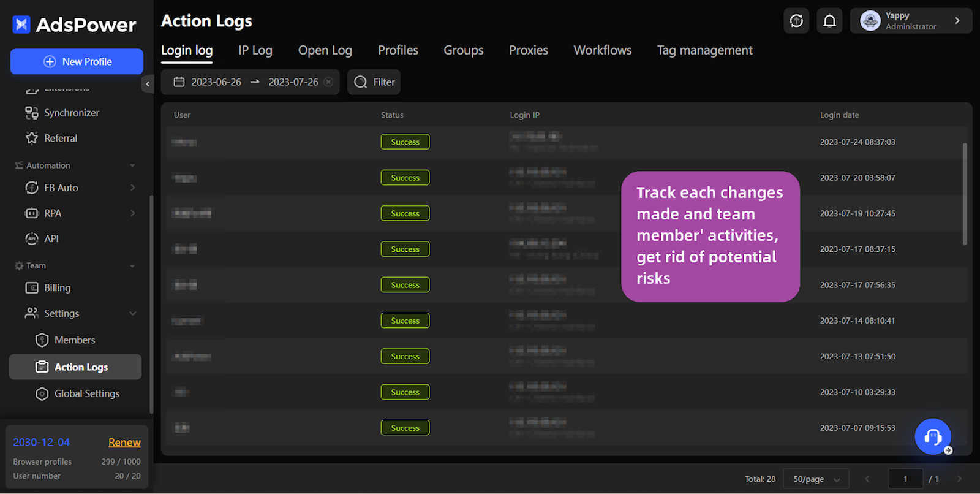Collapse the sidebar with the arrow handle
The image size is (980, 494).
click(148, 84)
